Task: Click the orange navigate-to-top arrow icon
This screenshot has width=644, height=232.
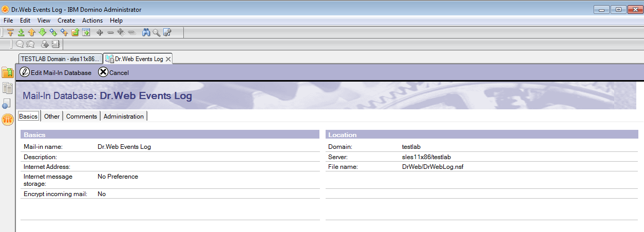Action: click(11, 32)
